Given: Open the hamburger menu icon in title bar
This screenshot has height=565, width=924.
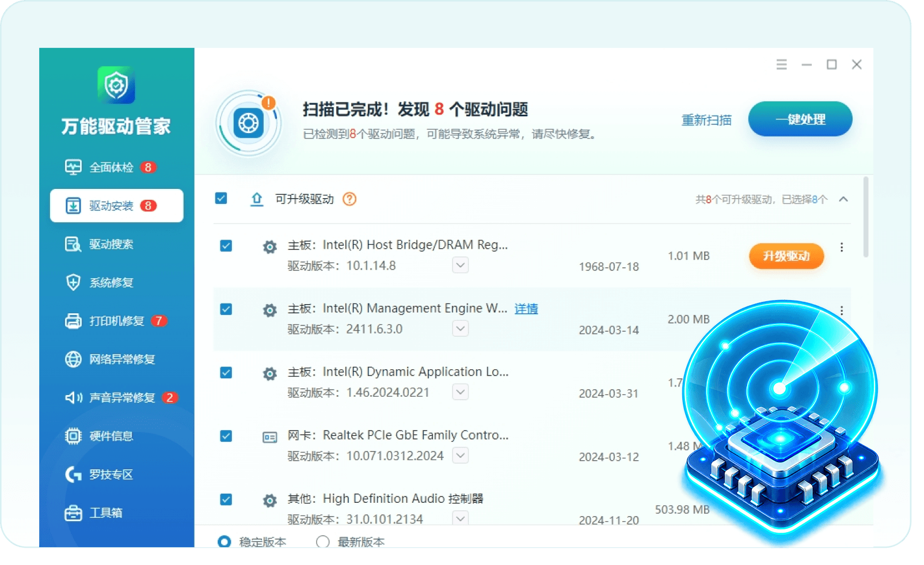Looking at the screenshot, I should [x=781, y=65].
